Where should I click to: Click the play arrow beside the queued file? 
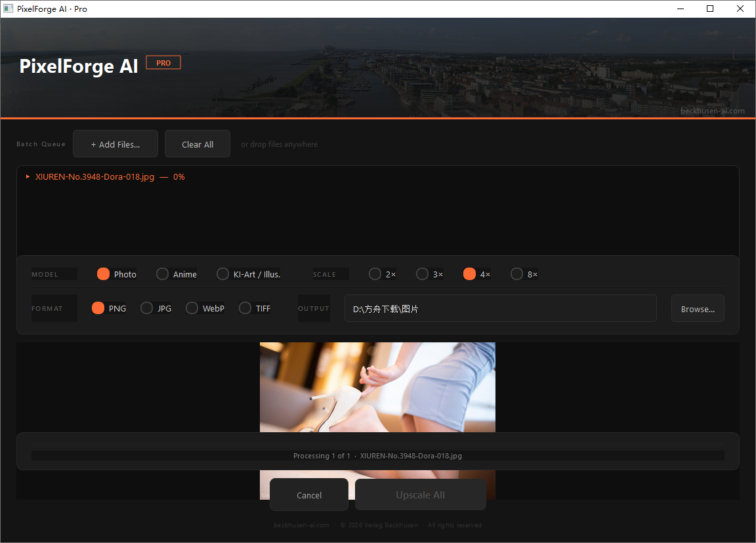tap(28, 177)
